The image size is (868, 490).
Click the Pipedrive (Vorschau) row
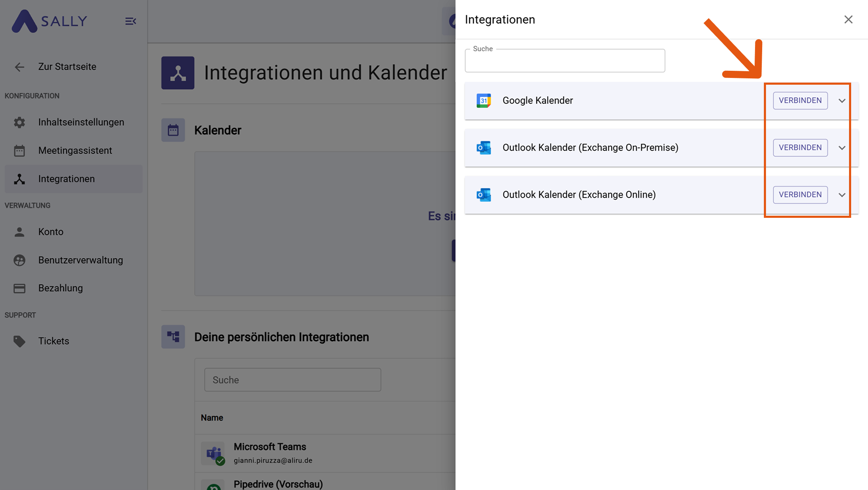pyautogui.click(x=325, y=482)
